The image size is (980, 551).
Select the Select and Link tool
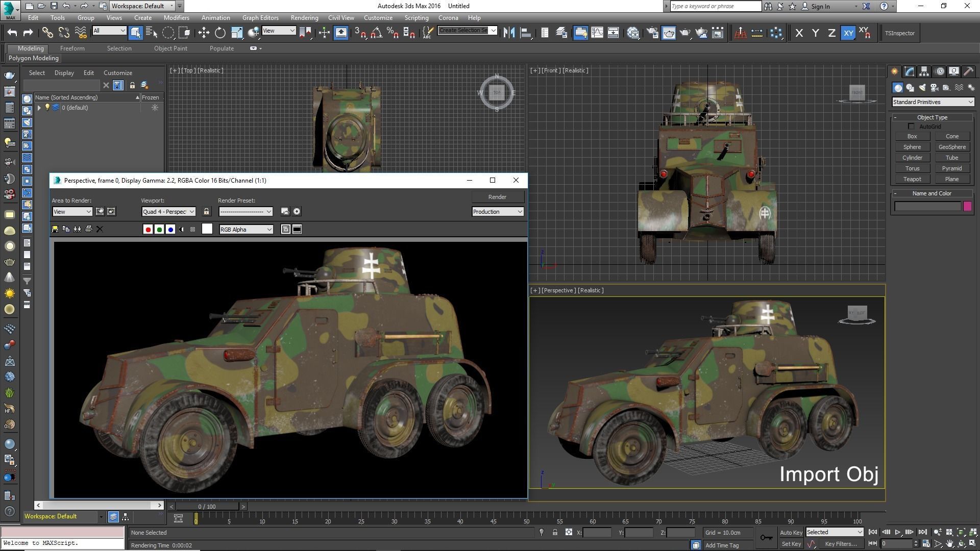tap(47, 33)
